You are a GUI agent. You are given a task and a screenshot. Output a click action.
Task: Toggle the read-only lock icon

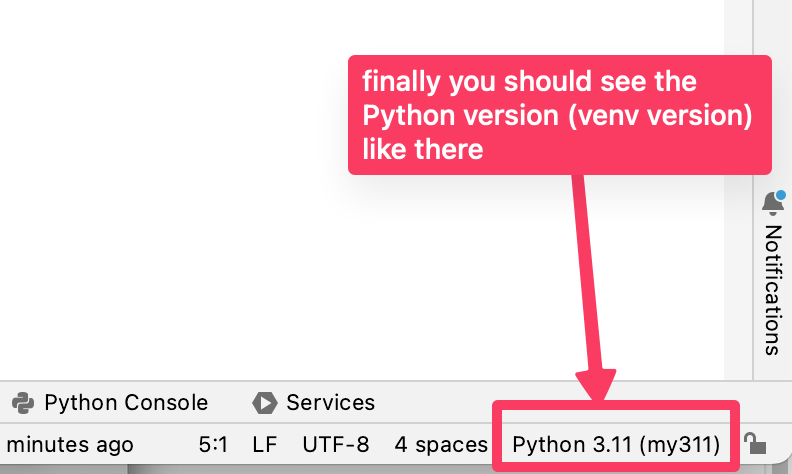757,444
